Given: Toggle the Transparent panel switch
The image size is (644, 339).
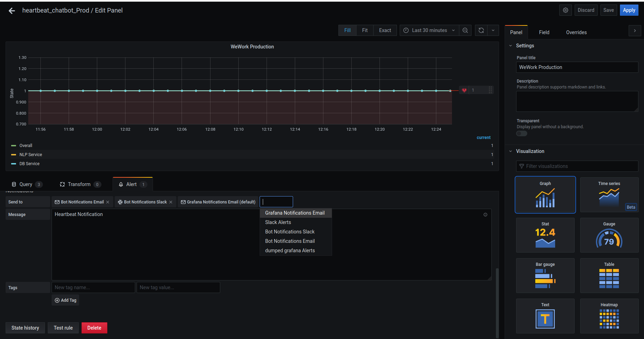Looking at the screenshot, I should pyautogui.click(x=521, y=133).
